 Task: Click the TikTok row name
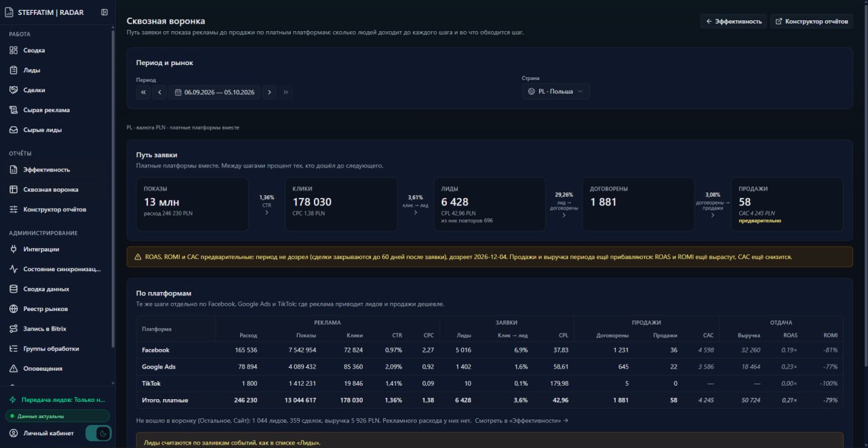(151, 384)
